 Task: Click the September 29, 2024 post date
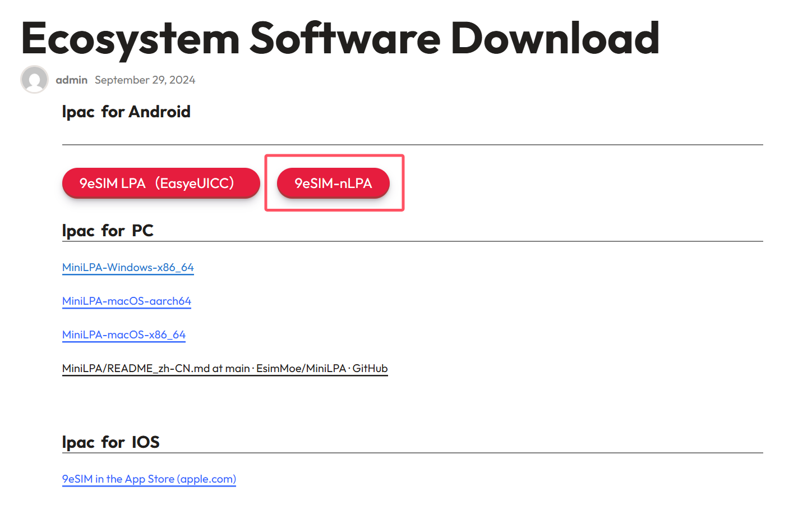[145, 80]
